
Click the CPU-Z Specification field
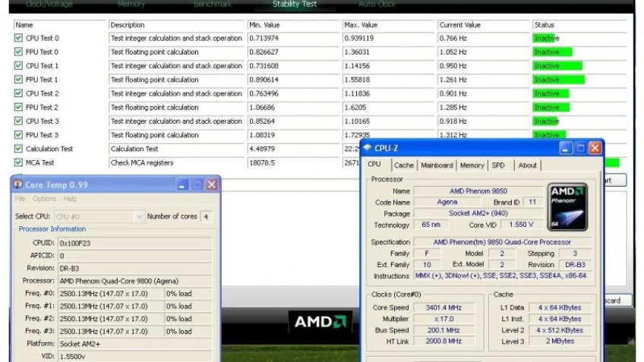[x=502, y=242]
